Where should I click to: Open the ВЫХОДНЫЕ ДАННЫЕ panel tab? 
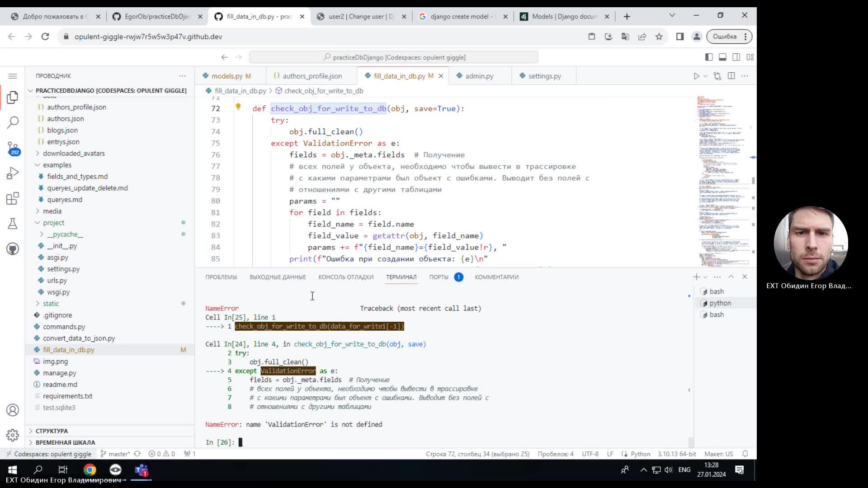(x=278, y=277)
